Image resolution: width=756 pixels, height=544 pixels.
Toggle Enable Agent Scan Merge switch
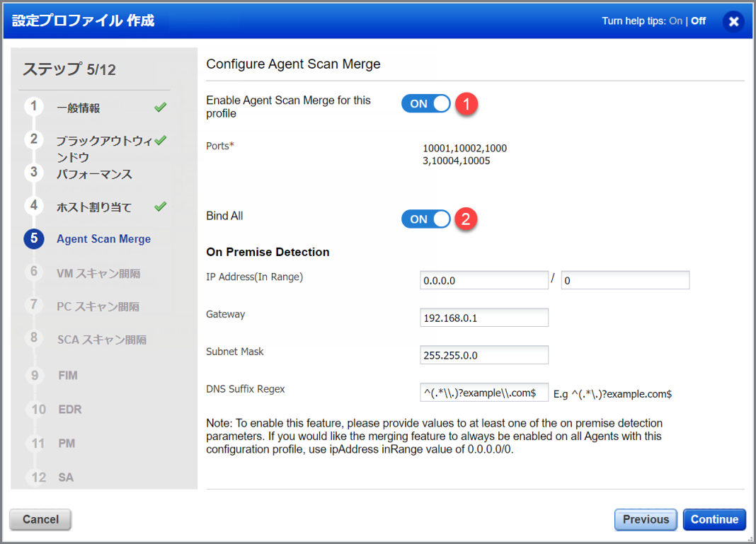point(425,103)
